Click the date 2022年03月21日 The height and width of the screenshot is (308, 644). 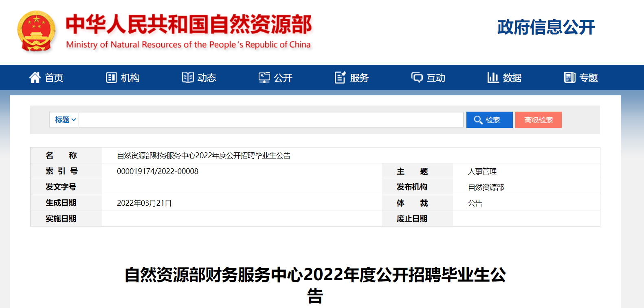(x=144, y=203)
